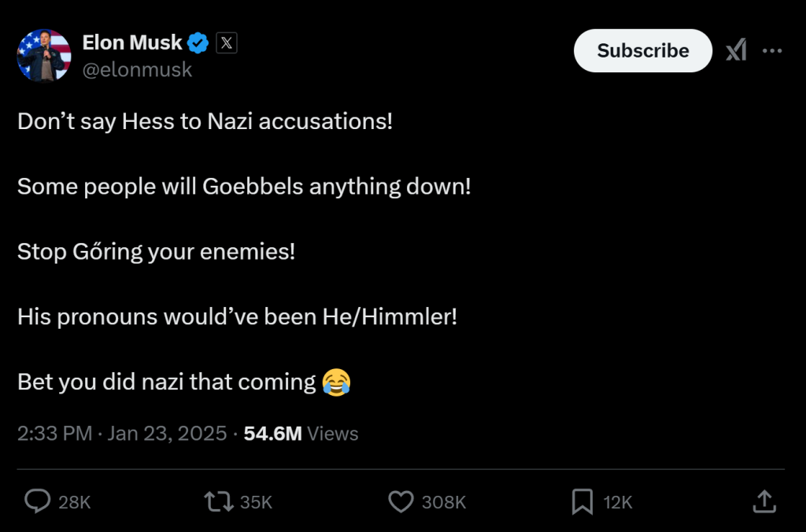Image resolution: width=806 pixels, height=532 pixels.
Task: Repost this post using the arrows icon
Action: coord(216,501)
